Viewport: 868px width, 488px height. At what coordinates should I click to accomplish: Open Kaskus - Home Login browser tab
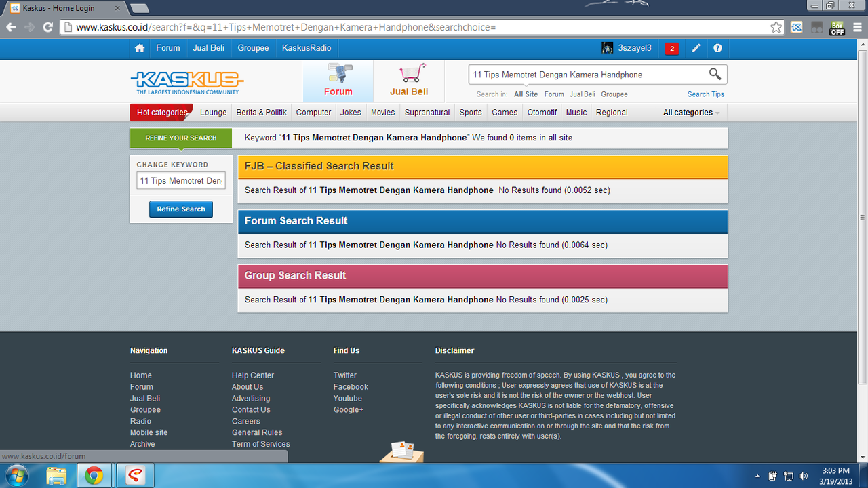click(x=66, y=8)
